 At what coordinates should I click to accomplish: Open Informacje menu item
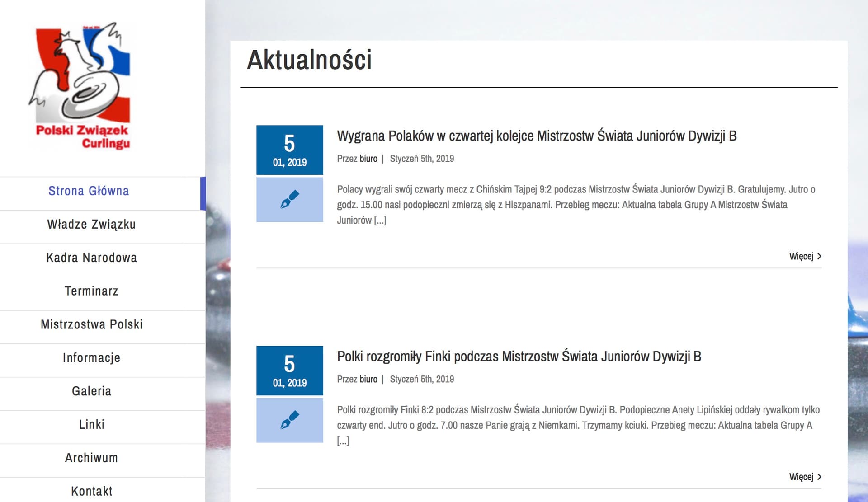pos(91,358)
